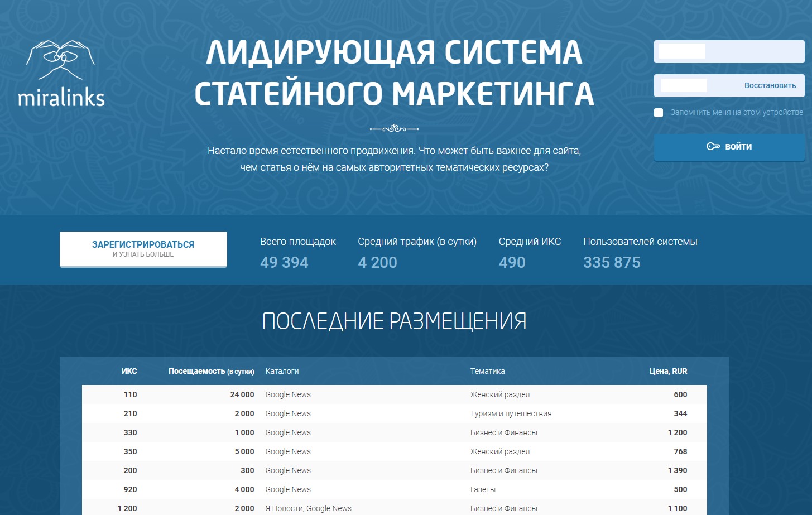Click the Зарегистрироваться registration button
This screenshot has width=812, height=515.
[143, 249]
